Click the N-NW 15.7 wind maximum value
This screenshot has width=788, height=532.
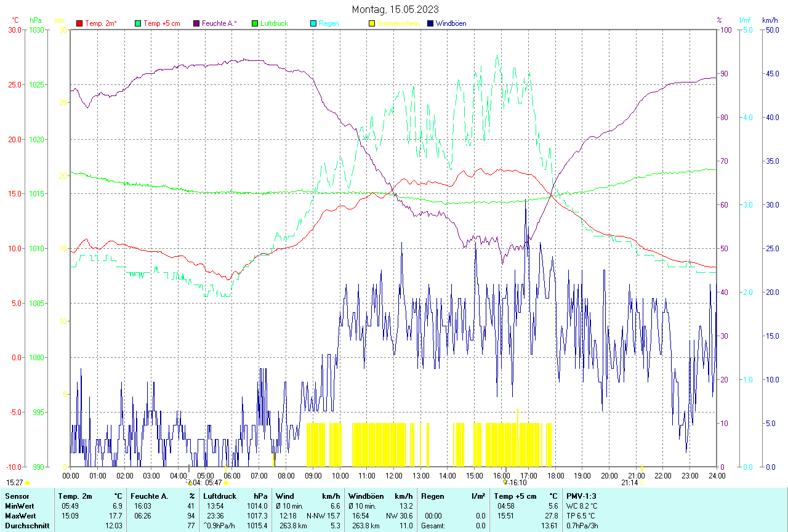tap(323, 515)
